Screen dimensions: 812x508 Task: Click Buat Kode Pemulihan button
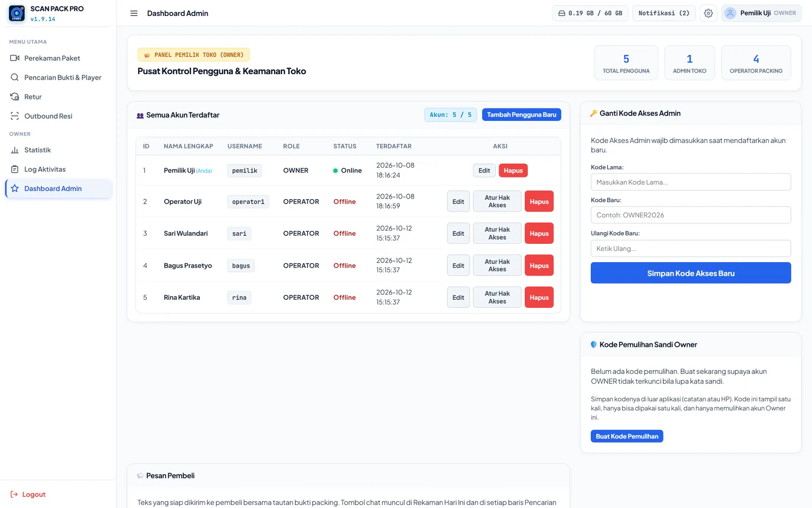[x=627, y=436]
